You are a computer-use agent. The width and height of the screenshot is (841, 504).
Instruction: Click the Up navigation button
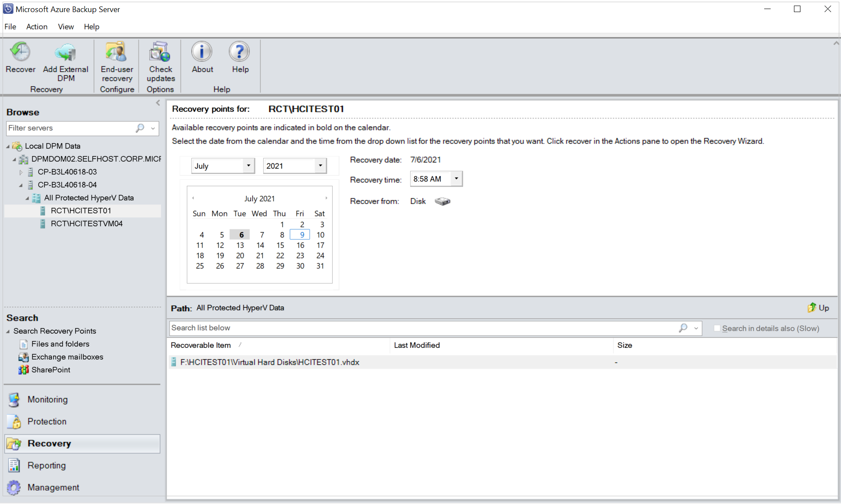click(818, 307)
